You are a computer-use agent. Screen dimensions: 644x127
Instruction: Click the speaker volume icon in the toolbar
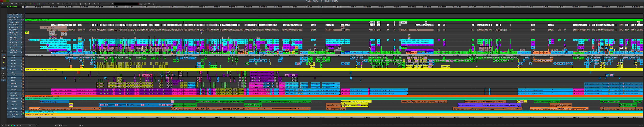click(x=113, y=4)
